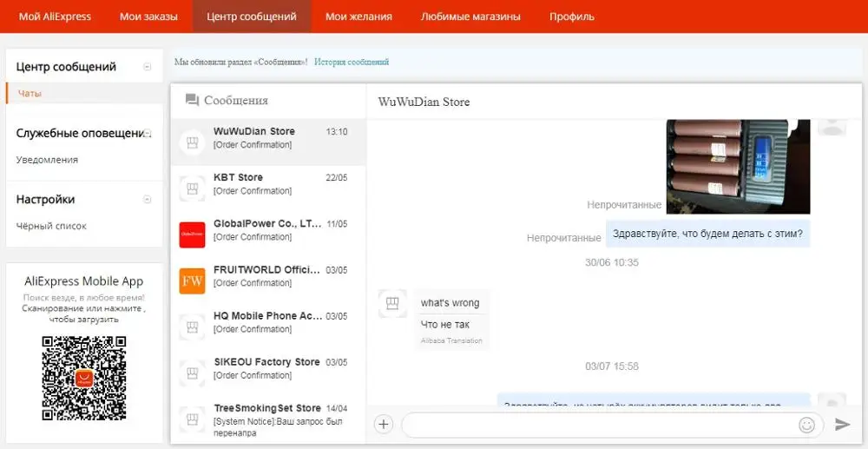The height and width of the screenshot is (449, 868).
Task: Click the 03/07 15:58 timestamp
Action: [612, 366]
